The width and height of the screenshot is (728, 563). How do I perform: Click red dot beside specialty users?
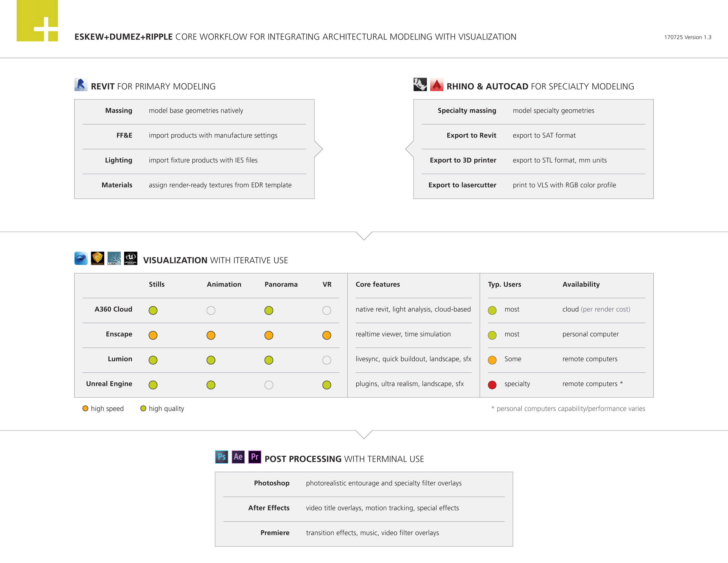[x=492, y=385]
